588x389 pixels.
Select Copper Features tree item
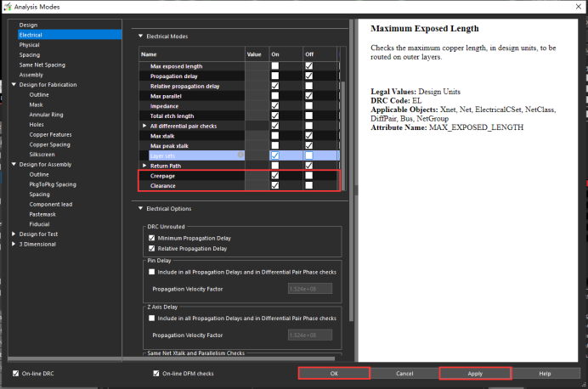point(50,134)
